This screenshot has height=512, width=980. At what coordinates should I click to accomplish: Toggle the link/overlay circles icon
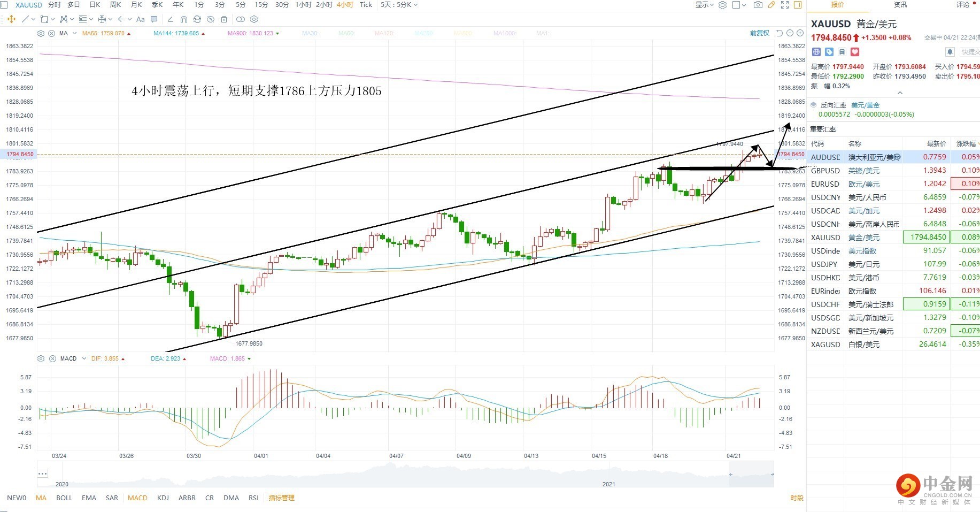coord(241,19)
